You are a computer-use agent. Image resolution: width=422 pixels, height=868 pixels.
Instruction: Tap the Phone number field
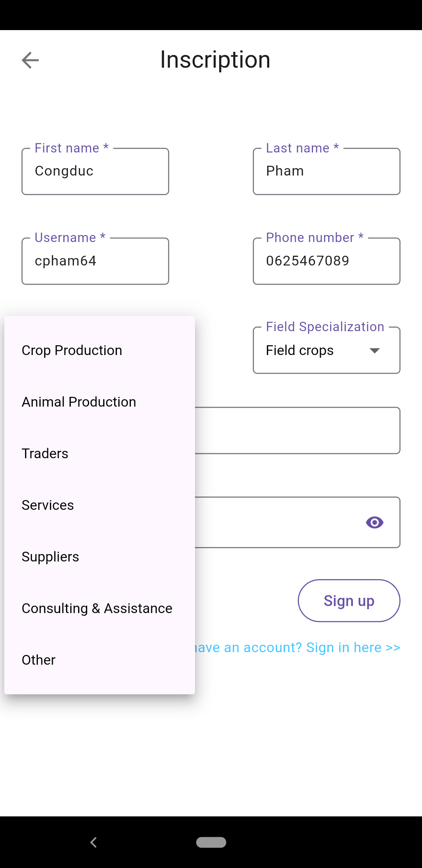tap(326, 261)
